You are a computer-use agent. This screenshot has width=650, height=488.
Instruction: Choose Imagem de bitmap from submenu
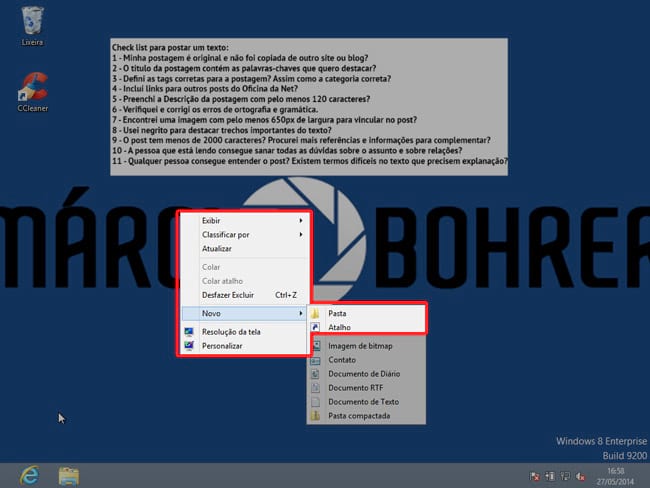tap(361, 346)
